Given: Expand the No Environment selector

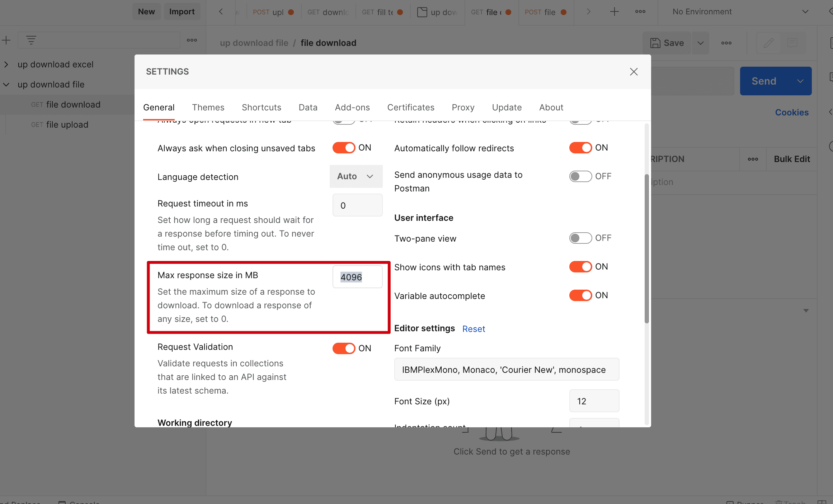Looking at the screenshot, I should click(x=805, y=12).
